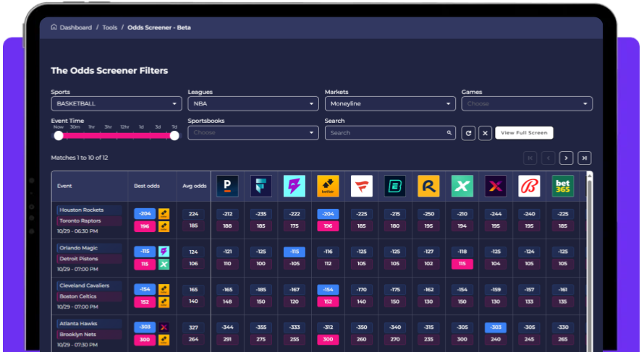Viewport: 644px width, 352px height.
Task: Click the Event Time slider right handle at 7d
Action: [174, 136]
